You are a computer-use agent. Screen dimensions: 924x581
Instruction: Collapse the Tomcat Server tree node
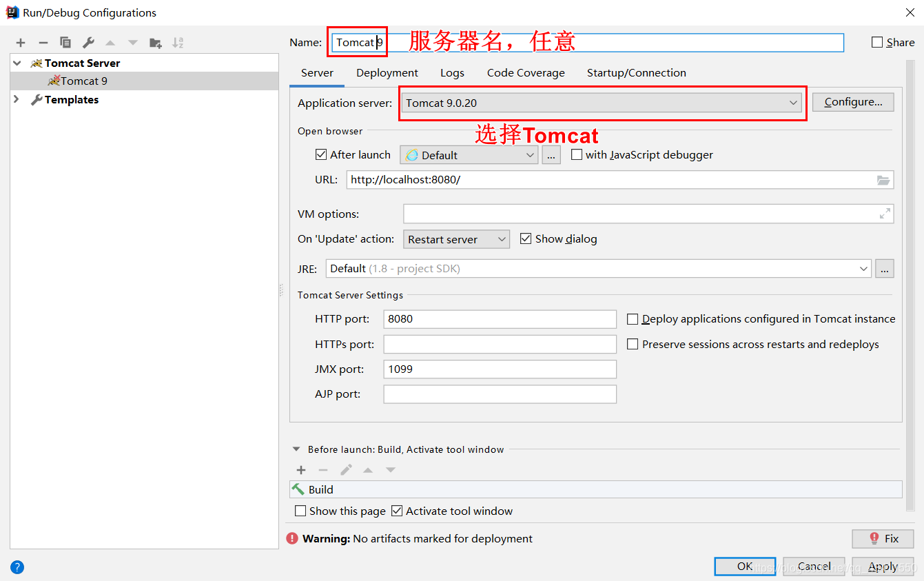(17, 63)
